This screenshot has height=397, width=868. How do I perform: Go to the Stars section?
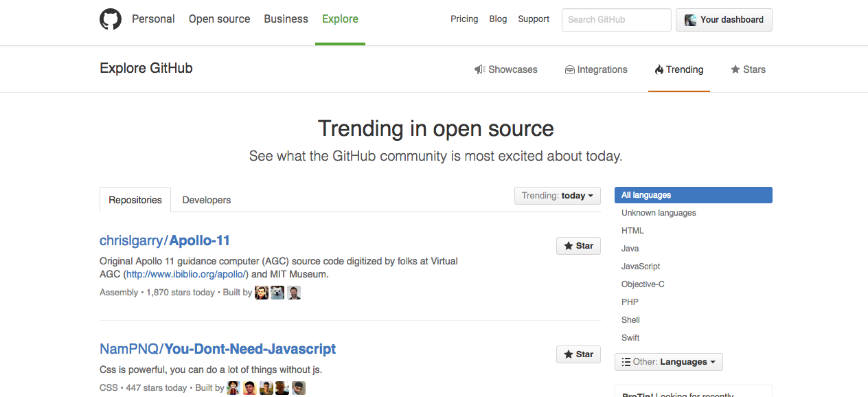click(x=748, y=69)
